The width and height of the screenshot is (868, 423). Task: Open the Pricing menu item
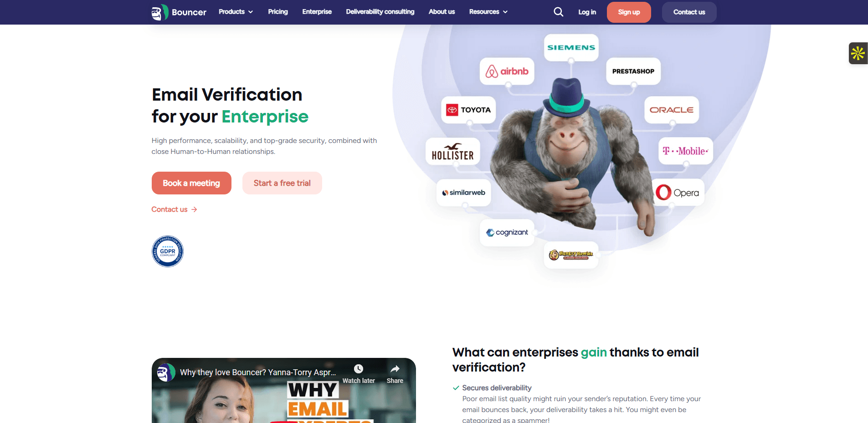(x=278, y=12)
